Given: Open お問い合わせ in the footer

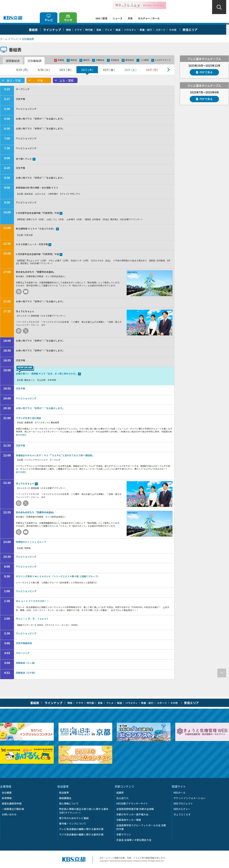Looking at the screenshot, I should [x=9, y=814].
